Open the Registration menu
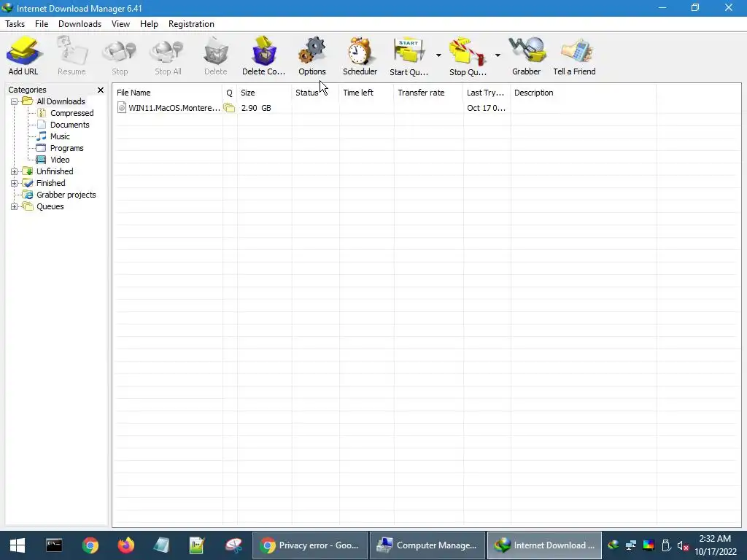Screen dimensions: 747x560 (191, 24)
